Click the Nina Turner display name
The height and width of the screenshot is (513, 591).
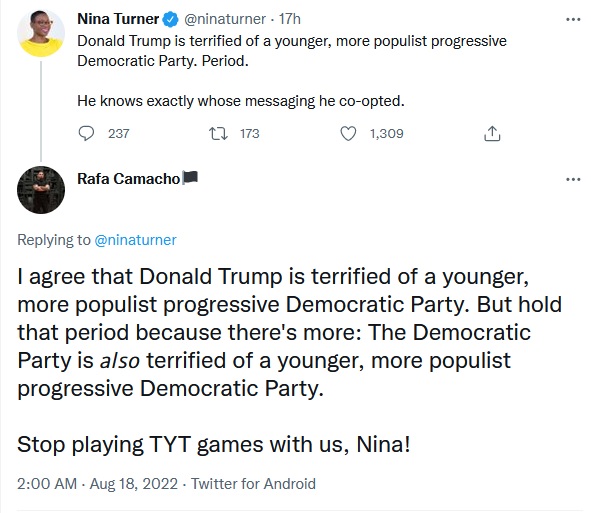(118, 19)
